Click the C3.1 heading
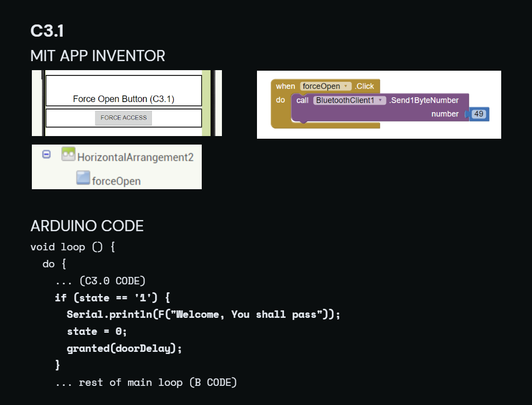The image size is (532, 405). tap(47, 31)
